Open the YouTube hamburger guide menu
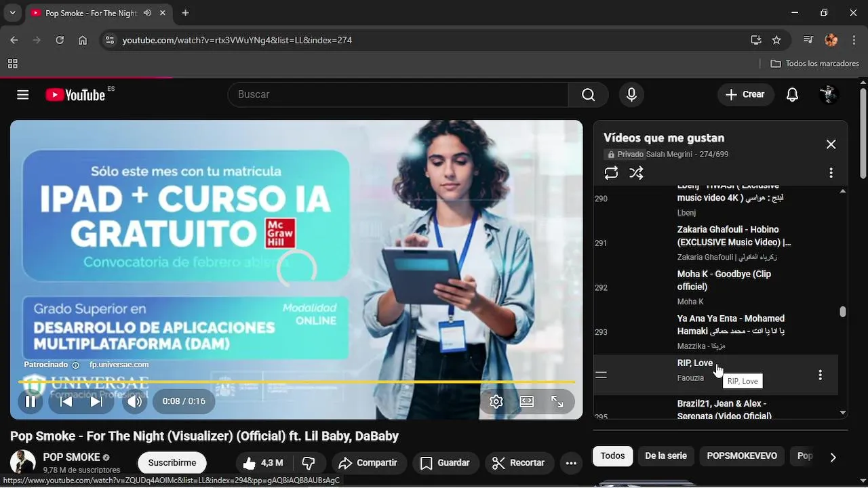Image resolution: width=868 pixels, height=488 pixels. pos(23,95)
